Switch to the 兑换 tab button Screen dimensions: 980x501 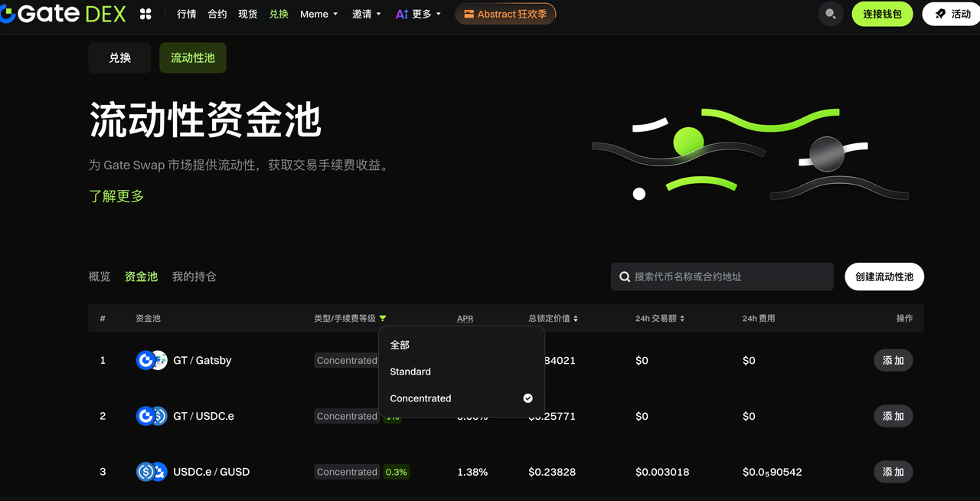(119, 57)
